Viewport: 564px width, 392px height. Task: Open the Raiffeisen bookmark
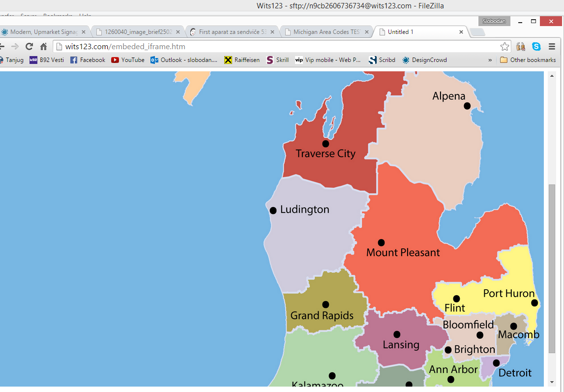242,60
